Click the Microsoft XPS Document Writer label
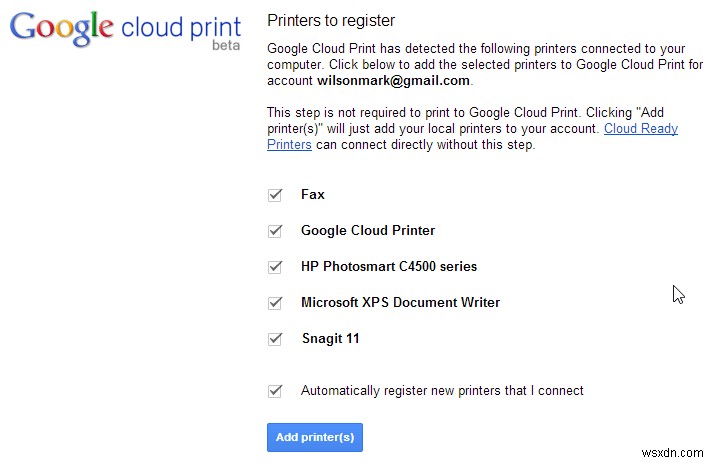This screenshot has height=463, width=715. 400,302
